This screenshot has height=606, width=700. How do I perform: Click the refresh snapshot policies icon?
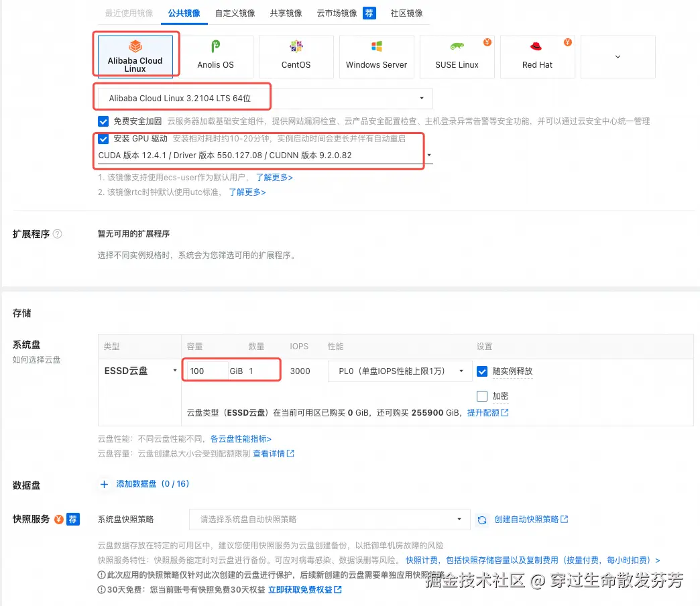482,520
